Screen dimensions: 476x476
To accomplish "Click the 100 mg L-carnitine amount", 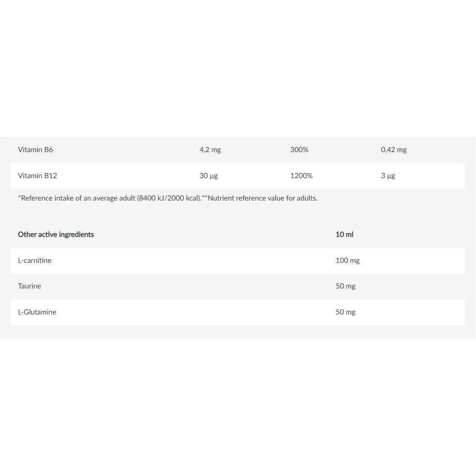I will coord(348,261).
